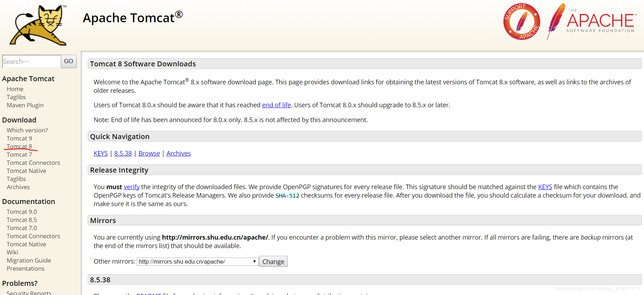
Task: Click the Release Integrity heading
Action: pyautogui.click(x=119, y=170)
